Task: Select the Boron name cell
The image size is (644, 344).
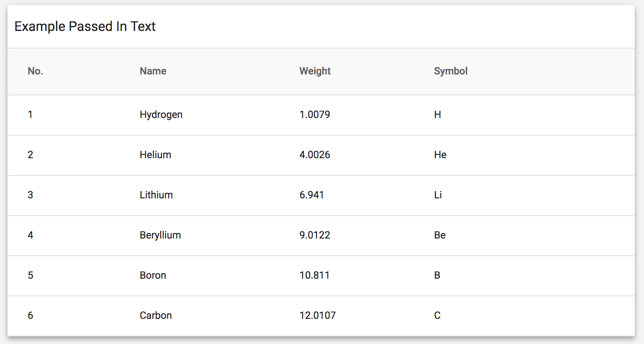Action: 153,275
